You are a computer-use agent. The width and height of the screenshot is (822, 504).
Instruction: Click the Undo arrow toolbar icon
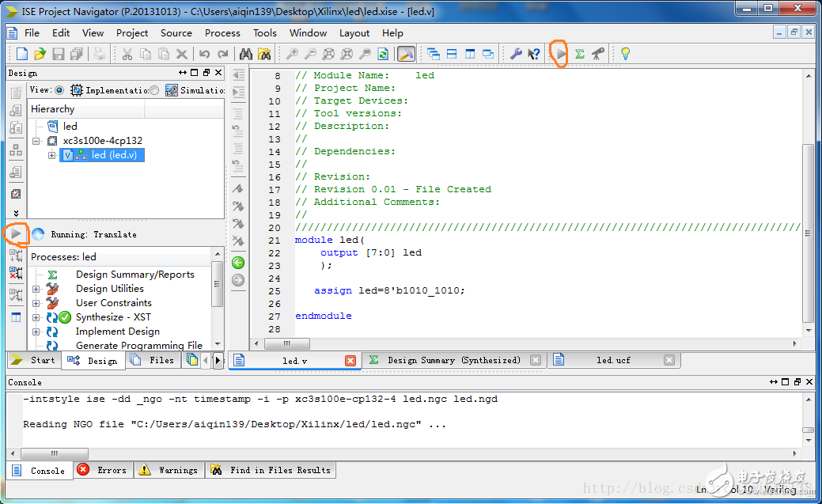click(203, 53)
